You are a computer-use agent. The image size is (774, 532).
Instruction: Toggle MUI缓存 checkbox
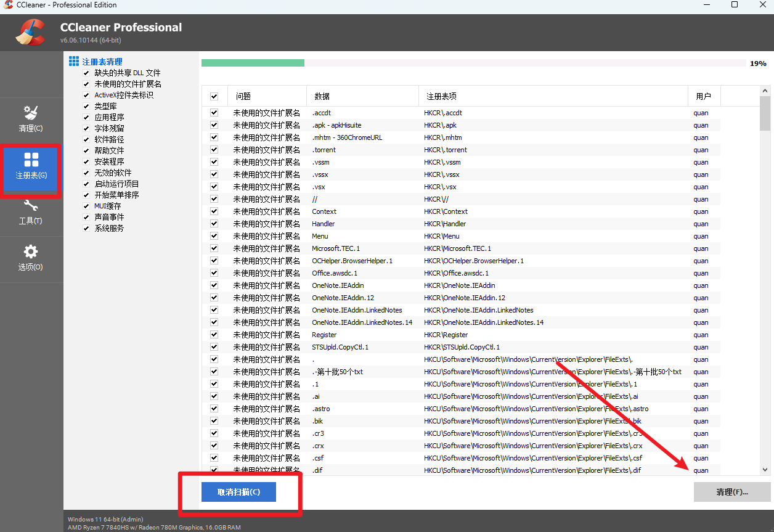tap(86, 206)
